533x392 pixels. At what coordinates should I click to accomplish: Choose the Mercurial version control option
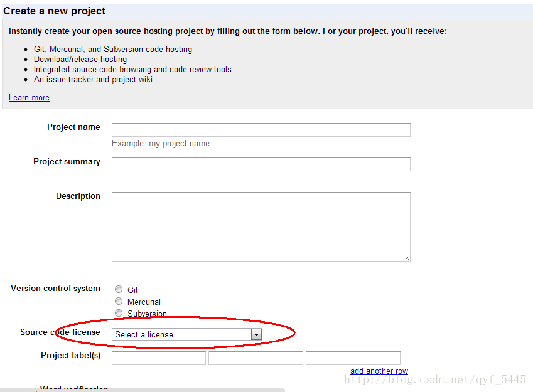click(x=119, y=302)
